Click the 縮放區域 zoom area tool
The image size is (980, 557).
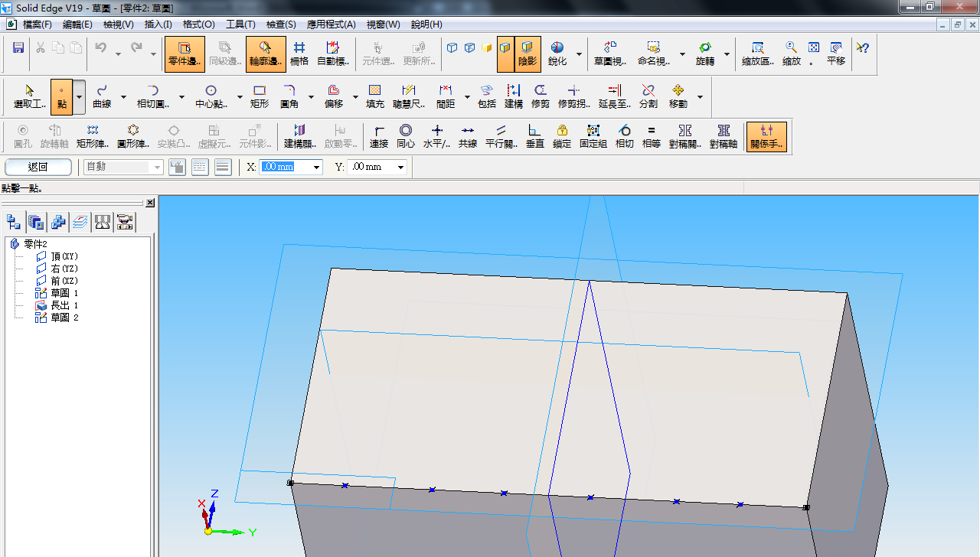coord(757,54)
